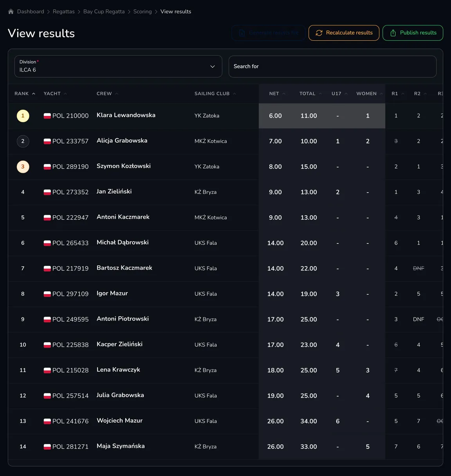The height and width of the screenshot is (476, 451).
Task: Sort the table by the R2 column
Action: (x=420, y=94)
